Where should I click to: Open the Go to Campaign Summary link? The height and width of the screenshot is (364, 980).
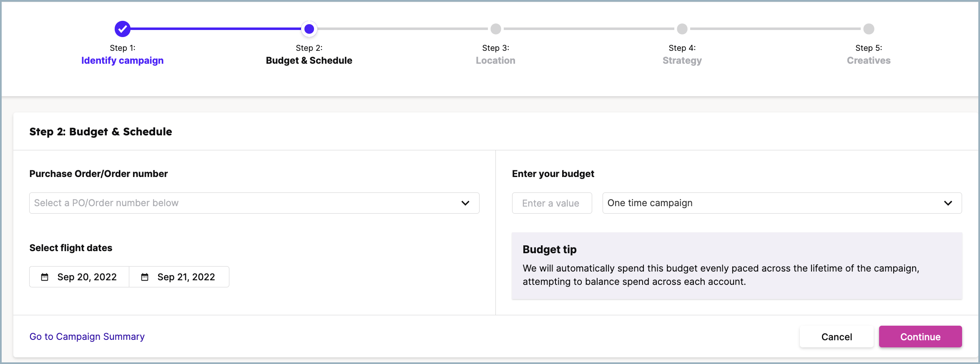click(x=87, y=337)
